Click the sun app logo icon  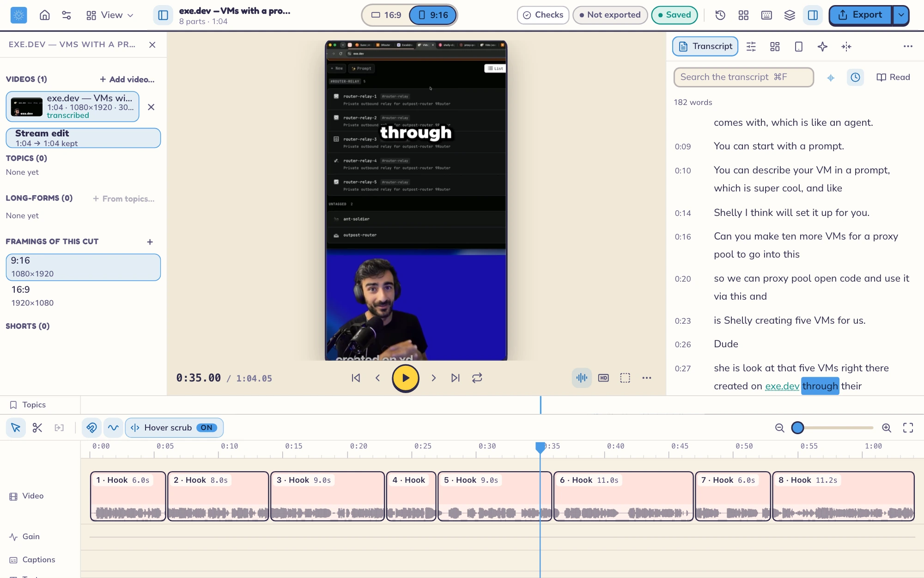tap(18, 15)
